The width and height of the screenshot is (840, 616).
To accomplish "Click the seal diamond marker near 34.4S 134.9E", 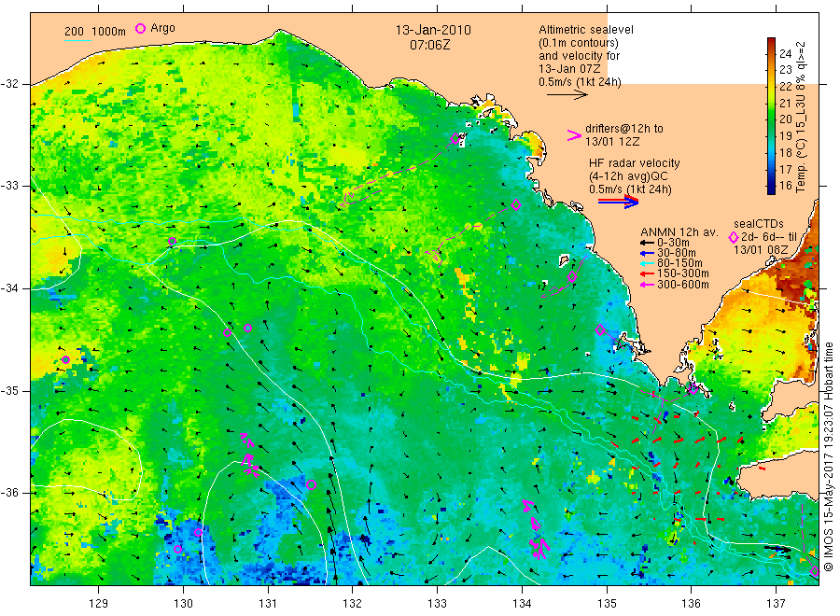I will coord(600,330).
